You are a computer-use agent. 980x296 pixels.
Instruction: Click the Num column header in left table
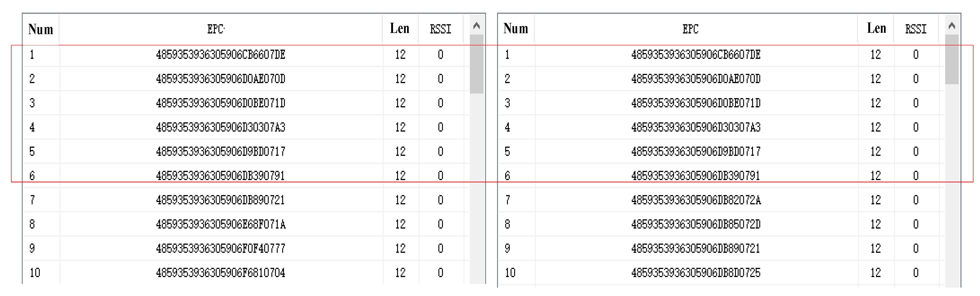tap(41, 29)
